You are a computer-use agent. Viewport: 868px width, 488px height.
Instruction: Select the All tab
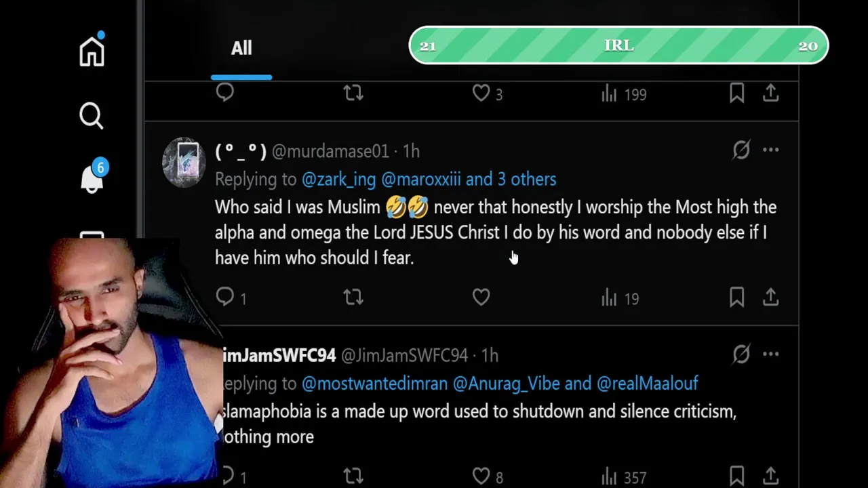241,48
